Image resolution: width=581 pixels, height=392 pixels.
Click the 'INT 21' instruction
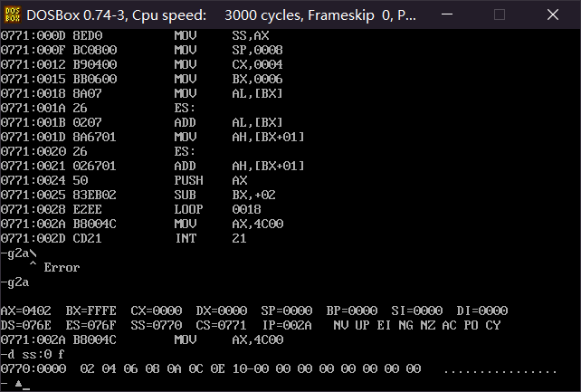tap(211, 238)
